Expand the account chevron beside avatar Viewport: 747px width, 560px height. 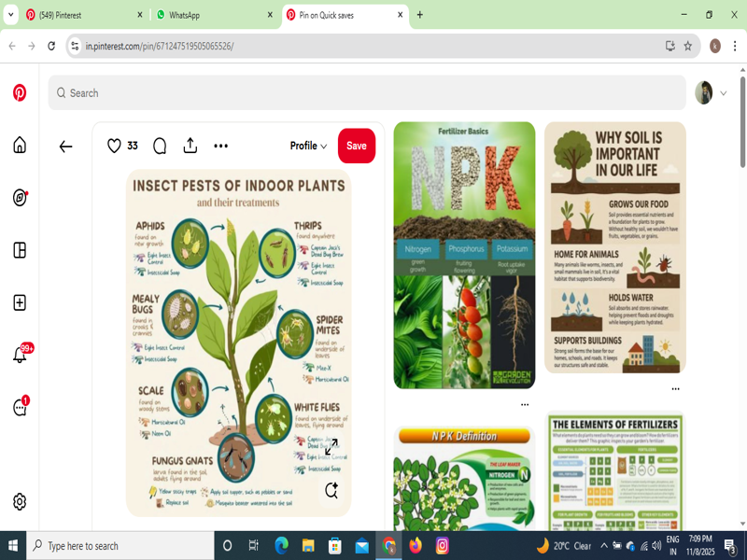724,93
